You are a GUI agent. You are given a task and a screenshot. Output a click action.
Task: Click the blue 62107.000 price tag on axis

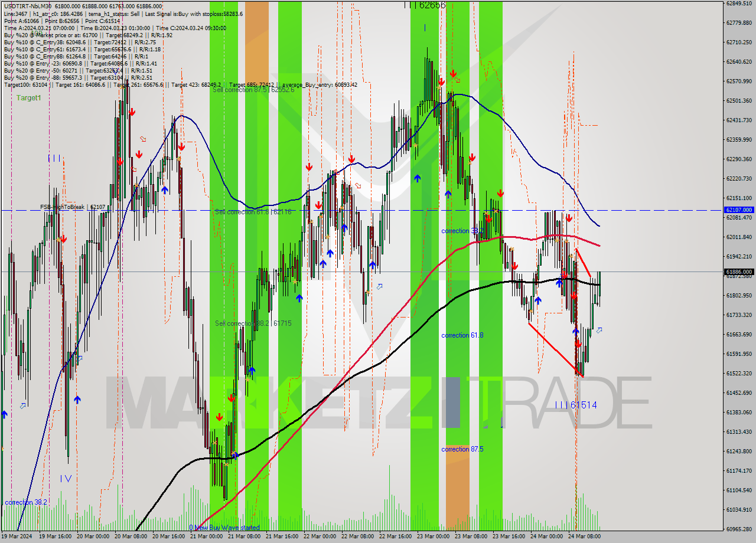click(x=738, y=210)
